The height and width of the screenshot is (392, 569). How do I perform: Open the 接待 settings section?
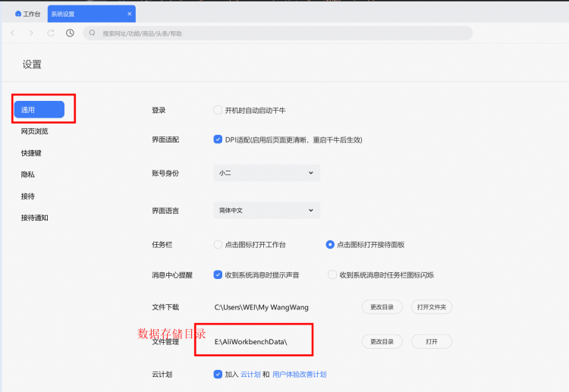[27, 196]
